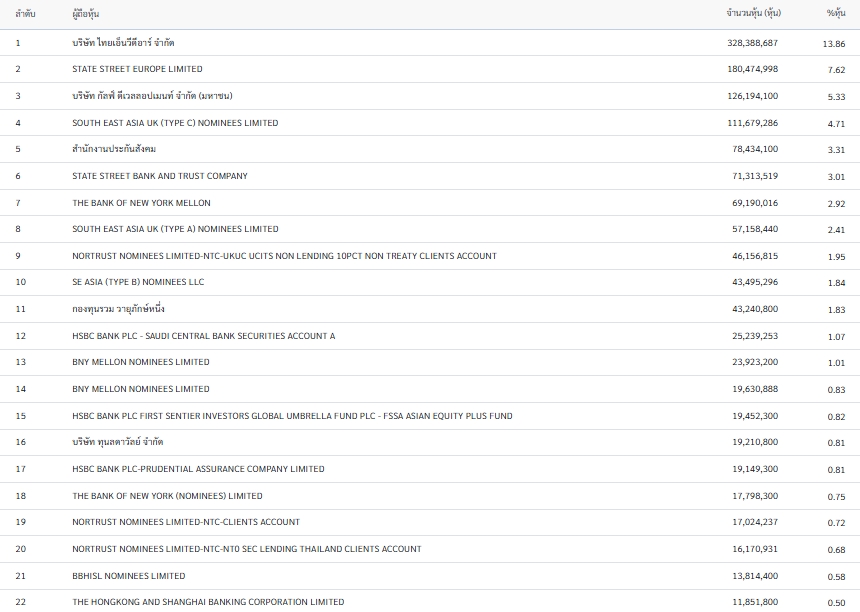Click share count 11,851,800
The image size is (860, 612).
tap(755, 602)
